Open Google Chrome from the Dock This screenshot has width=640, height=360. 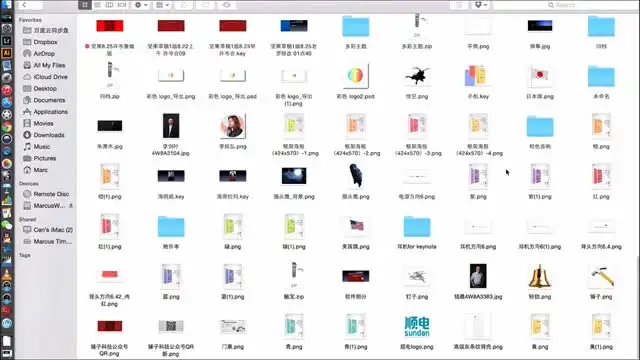point(7,127)
